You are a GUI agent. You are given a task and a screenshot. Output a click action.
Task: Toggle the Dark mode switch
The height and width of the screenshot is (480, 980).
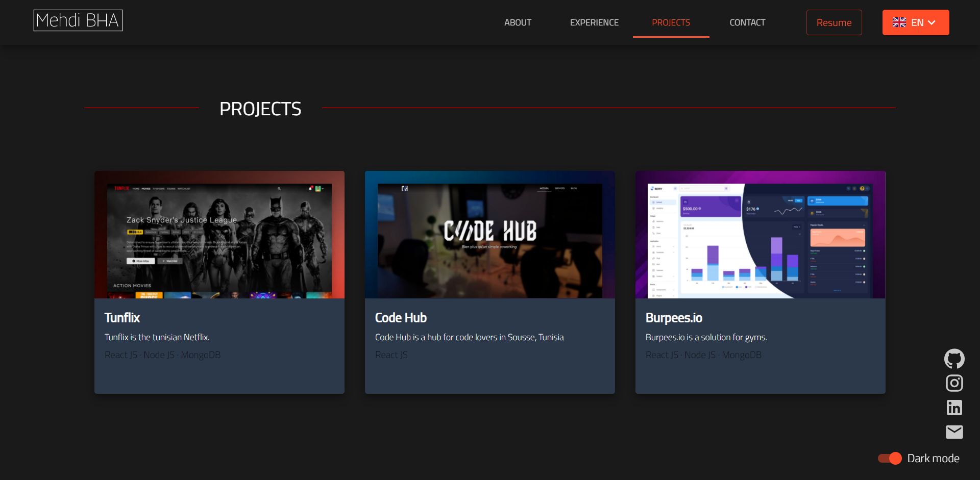(x=890, y=458)
